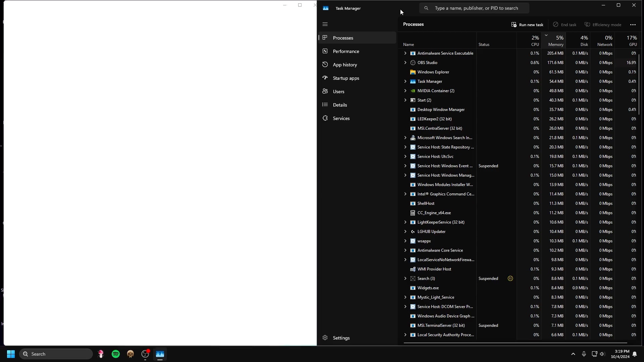
Task: Click the Efficiency mode button
Action: pyautogui.click(x=603, y=24)
